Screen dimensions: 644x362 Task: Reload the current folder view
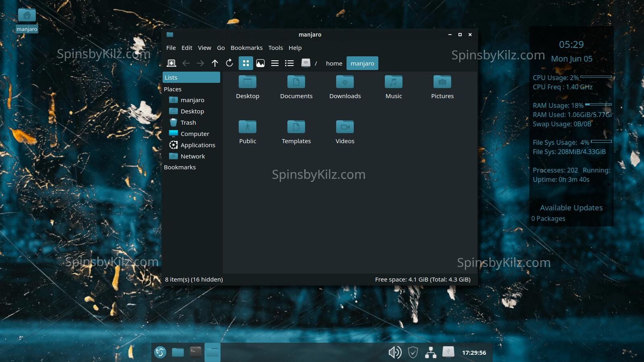[x=229, y=63]
